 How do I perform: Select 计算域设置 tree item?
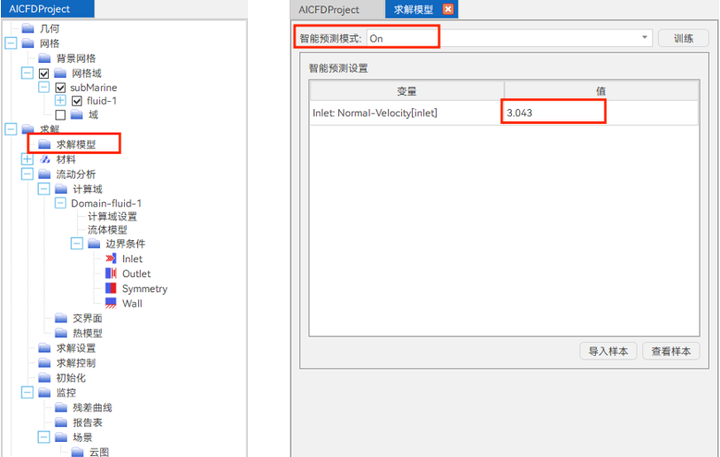112,216
